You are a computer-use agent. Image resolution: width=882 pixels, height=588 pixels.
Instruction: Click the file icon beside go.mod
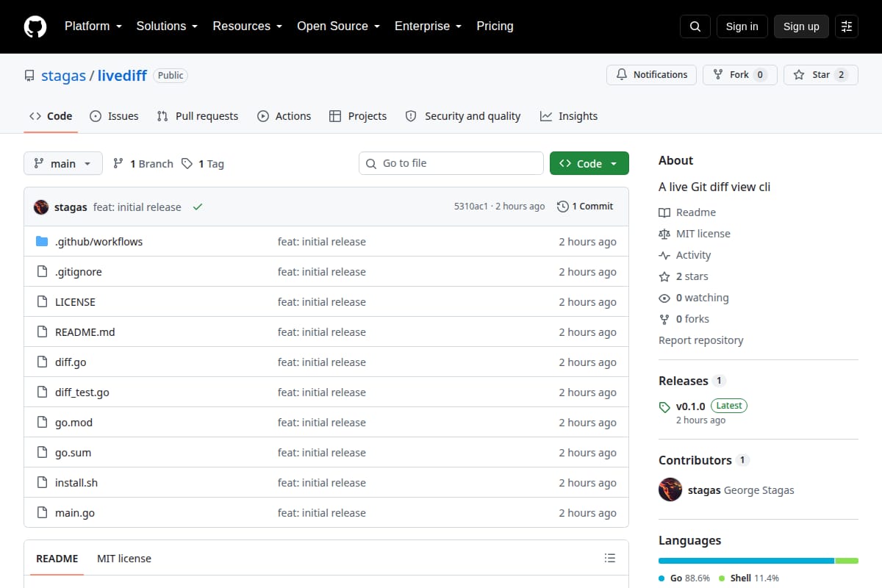click(42, 423)
